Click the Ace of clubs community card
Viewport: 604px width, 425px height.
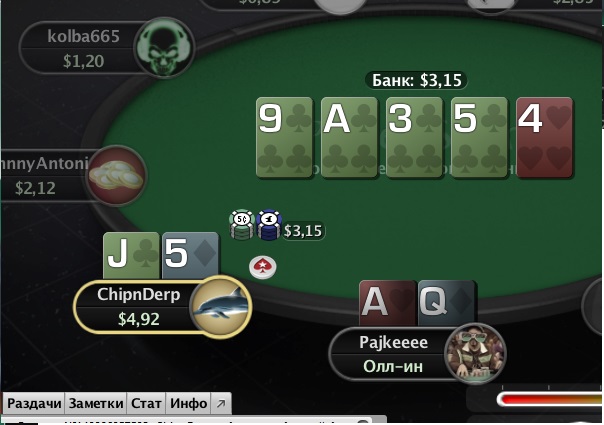click(x=349, y=138)
